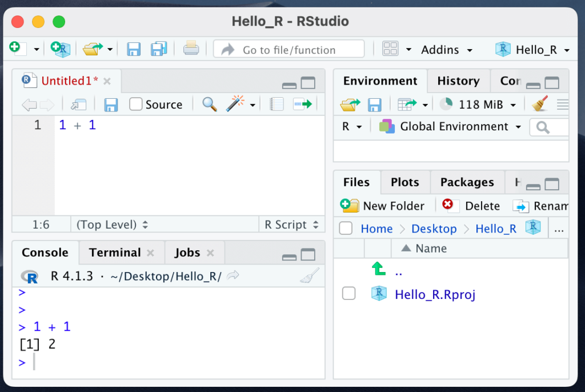Screen dimensions: 585x392
Task: Select the Environment tab
Action: click(380, 81)
